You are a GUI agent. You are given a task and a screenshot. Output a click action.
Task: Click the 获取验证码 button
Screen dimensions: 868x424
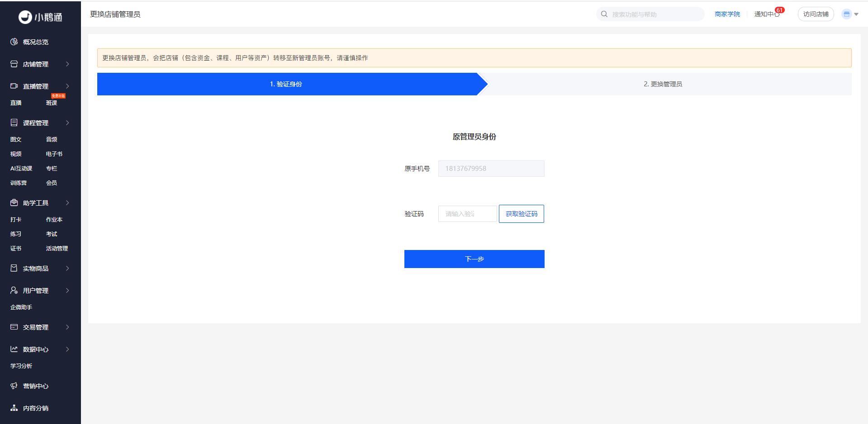pos(521,214)
